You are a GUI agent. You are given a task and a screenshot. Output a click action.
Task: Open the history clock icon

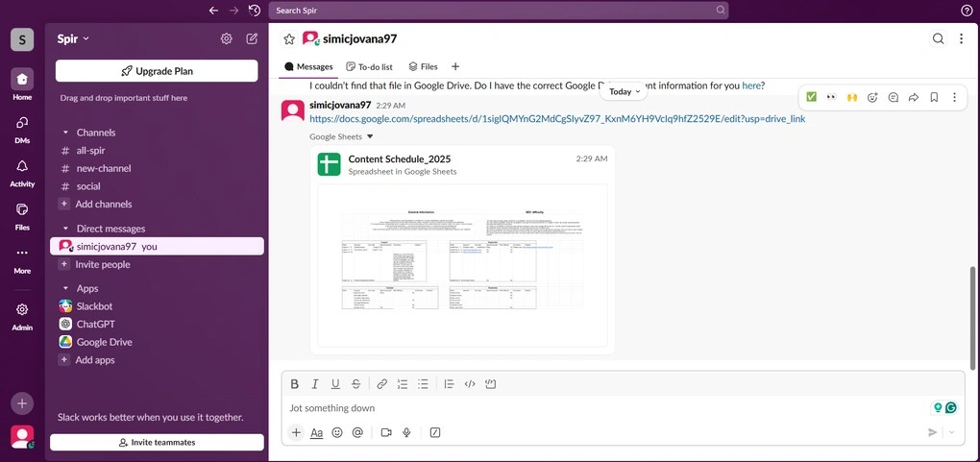coord(254,10)
